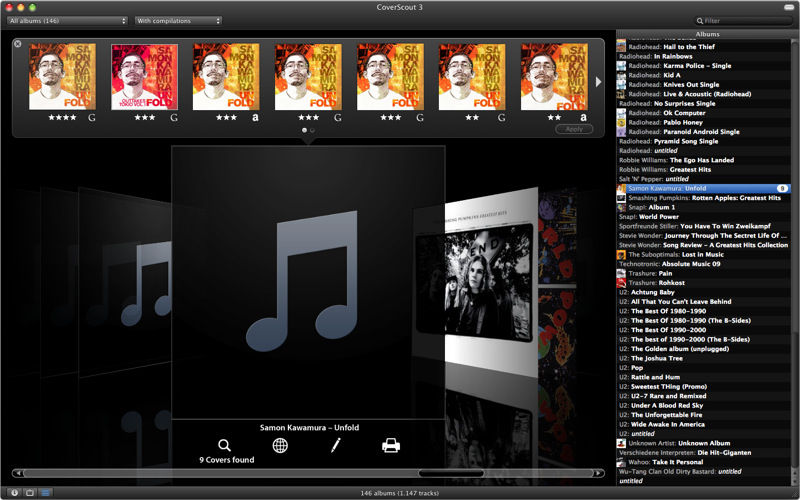800x500 pixels.
Task: Open the web browser globe icon
Action: [x=280, y=445]
